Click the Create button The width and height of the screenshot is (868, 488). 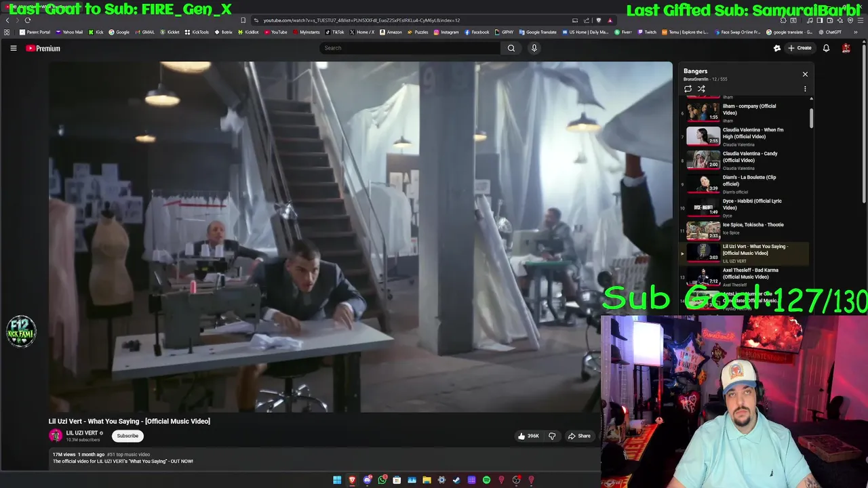point(800,48)
